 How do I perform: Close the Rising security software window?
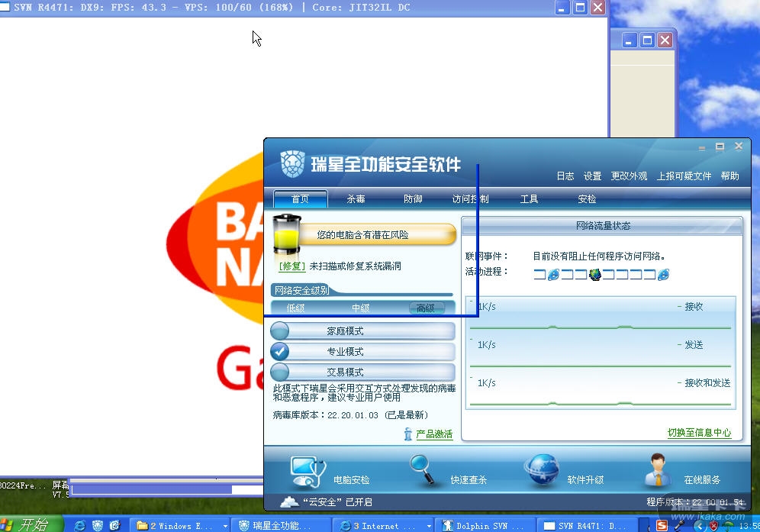739,146
